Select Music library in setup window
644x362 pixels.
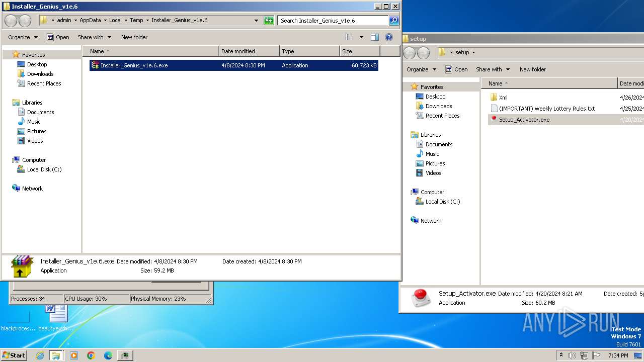pos(427,154)
